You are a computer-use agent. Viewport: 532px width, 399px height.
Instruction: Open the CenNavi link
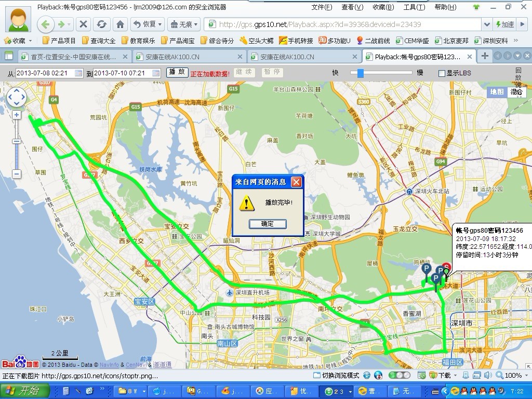pos(136,365)
